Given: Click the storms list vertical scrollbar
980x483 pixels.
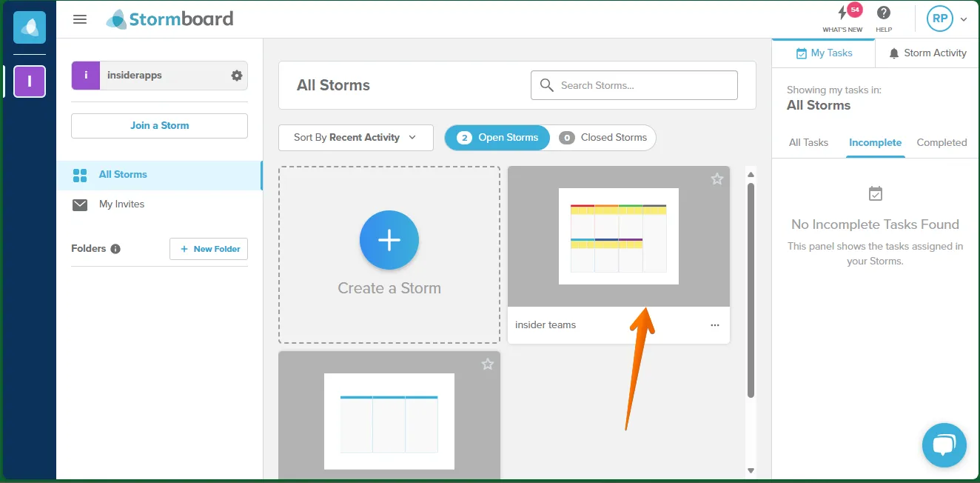Looking at the screenshot, I should coord(751,290).
